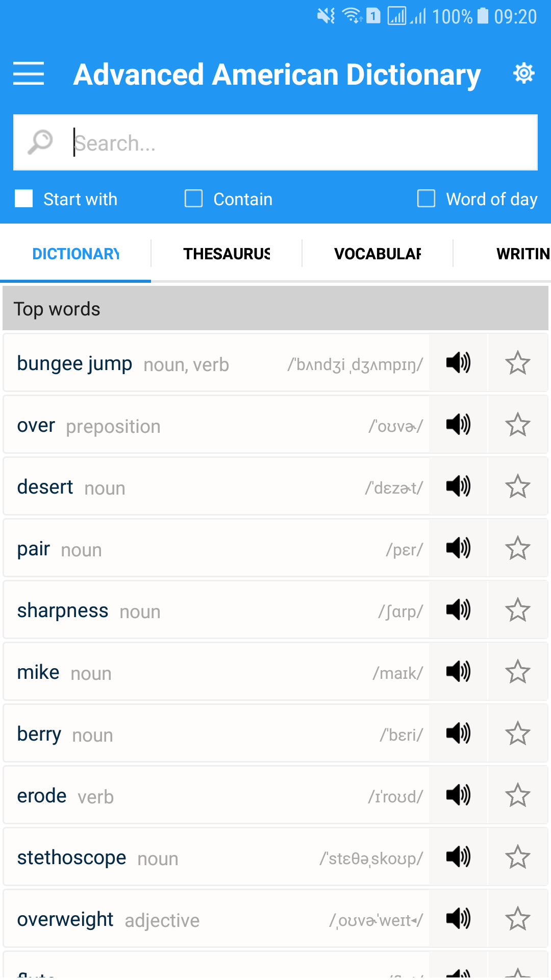
Task: Select the Dictionary tab
Action: (x=76, y=254)
